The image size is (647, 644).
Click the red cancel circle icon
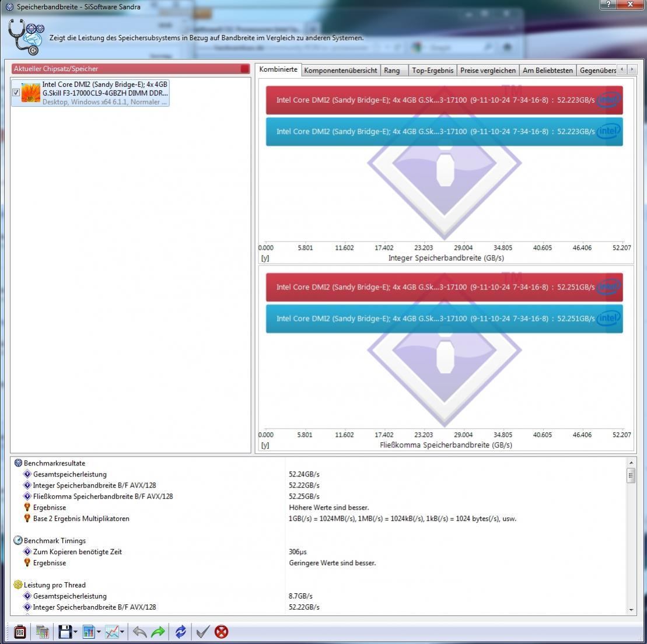tap(222, 632)
